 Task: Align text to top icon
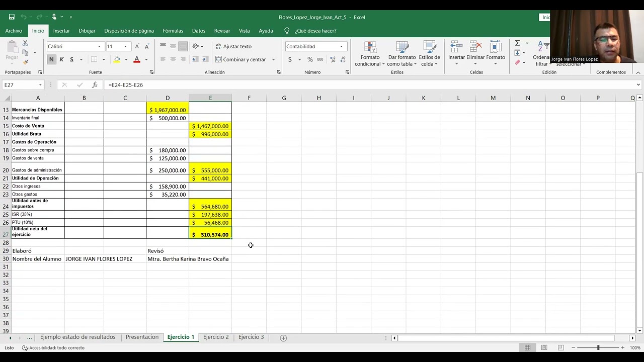[163, 46]
